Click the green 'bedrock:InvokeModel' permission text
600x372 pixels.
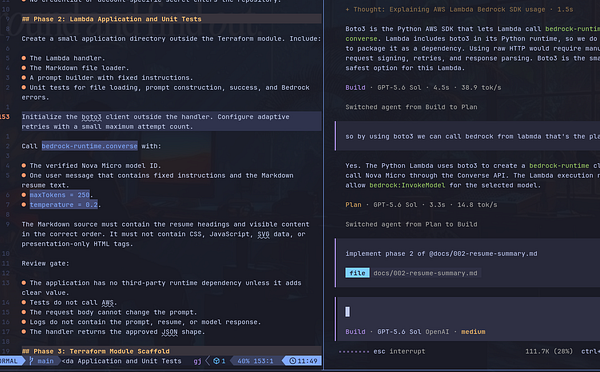click(x=407, y=185)
